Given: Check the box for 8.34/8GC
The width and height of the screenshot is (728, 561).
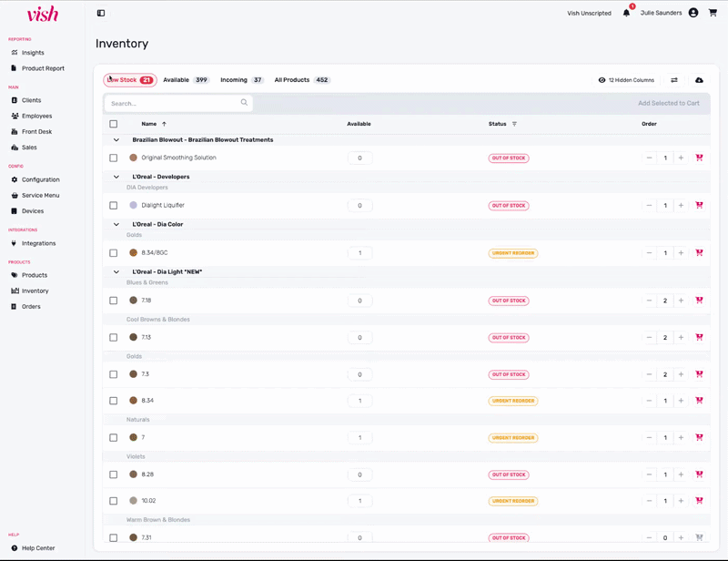Looking at the screenshot, I should click(114, 253).
